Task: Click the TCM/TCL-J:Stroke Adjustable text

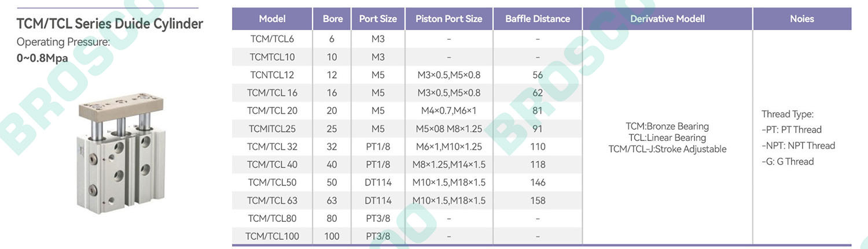Action: pos(667,149)
